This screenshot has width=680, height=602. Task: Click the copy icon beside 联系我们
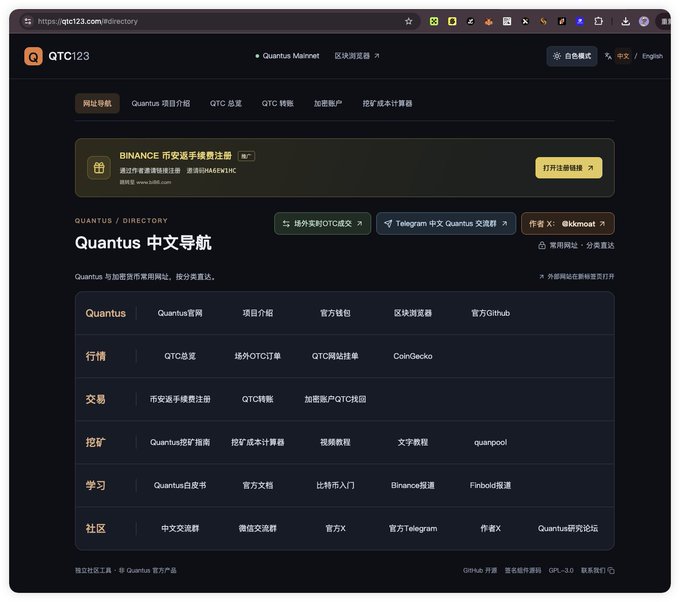611,570
